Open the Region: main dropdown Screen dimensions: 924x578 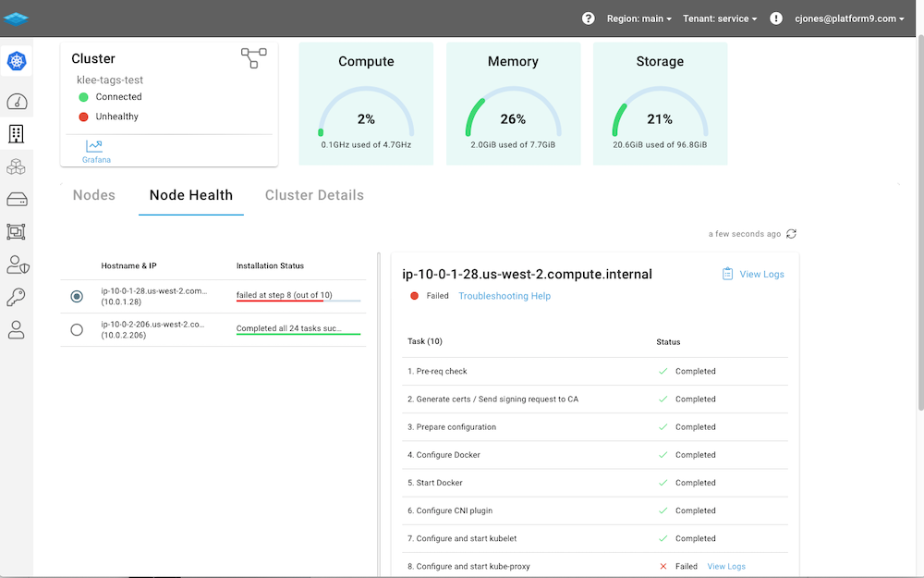(x=638, y=18)
